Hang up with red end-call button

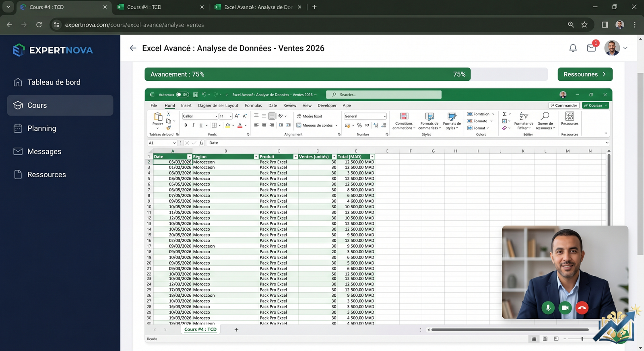pos(582,308)
